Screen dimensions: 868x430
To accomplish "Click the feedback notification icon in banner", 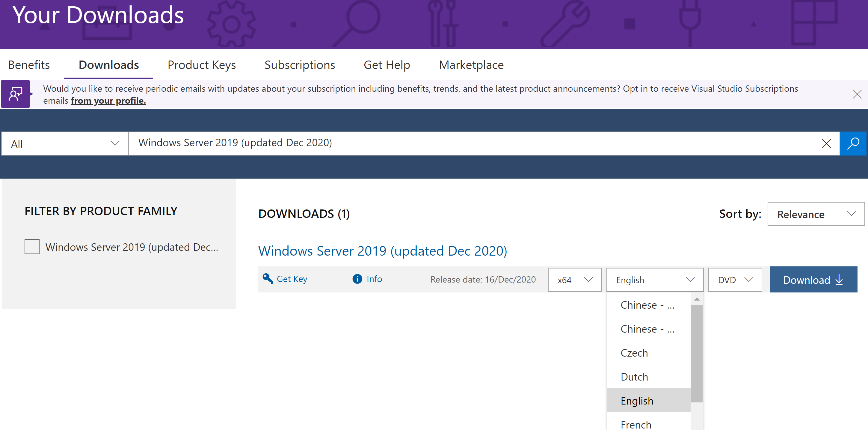I will point(16,94).
